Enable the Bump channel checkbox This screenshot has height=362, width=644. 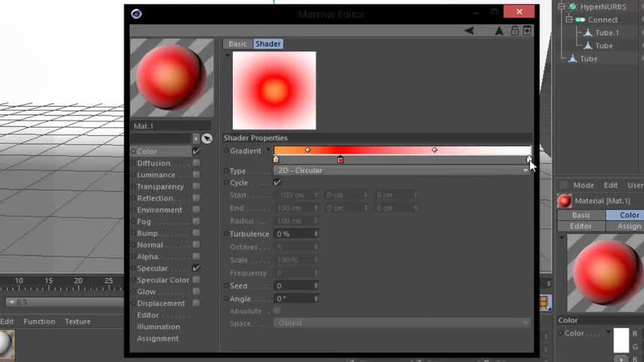[196, 233]
